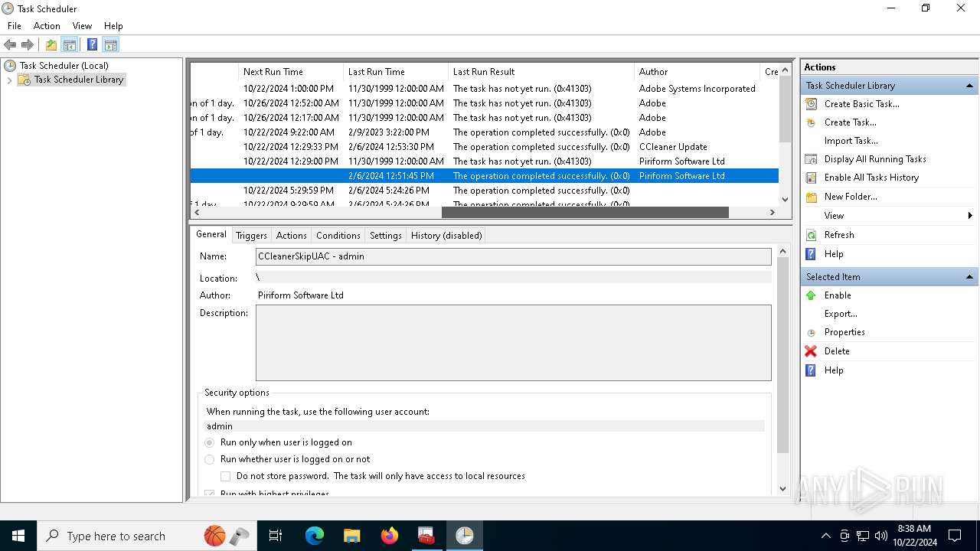Click the Create Task icon
Viewport: 980px width, 551px height.
[811, 122]
